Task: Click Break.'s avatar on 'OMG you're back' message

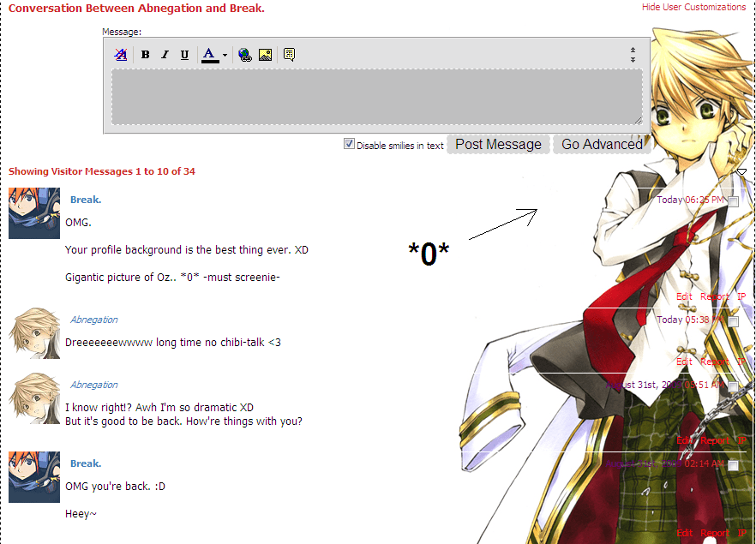Action: pyautogui.click(x=34, y=477)
